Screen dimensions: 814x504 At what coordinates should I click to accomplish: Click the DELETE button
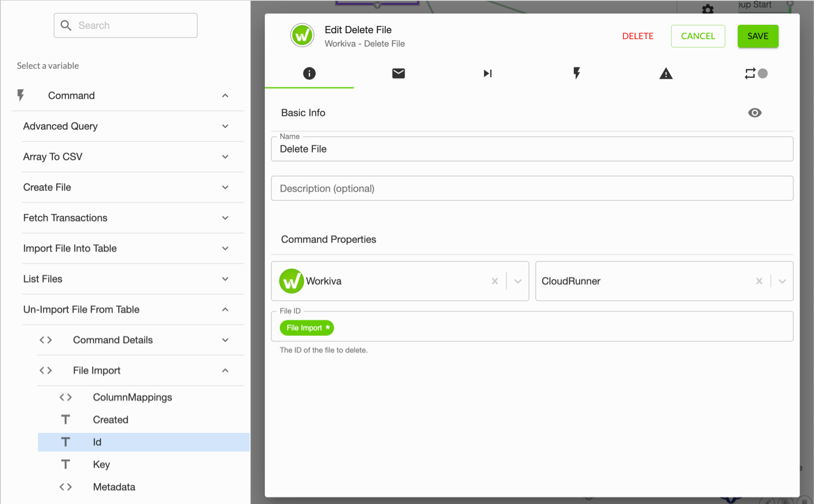(638, 36)
